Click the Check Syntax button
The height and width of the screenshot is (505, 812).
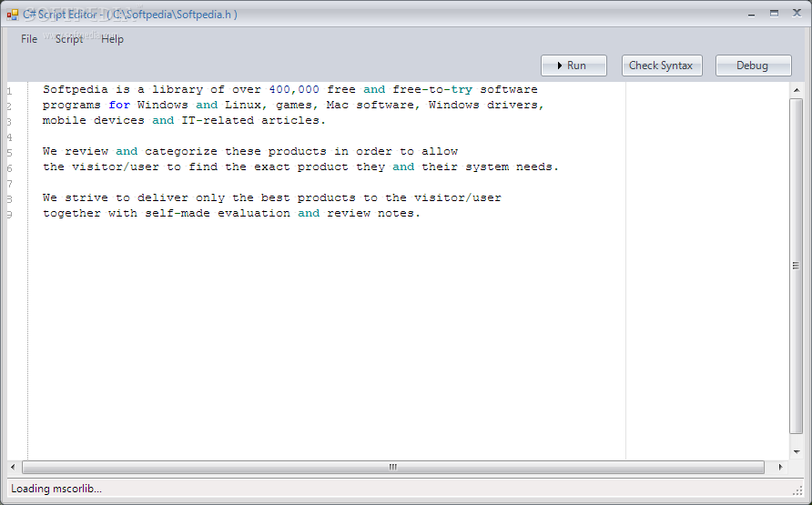pos(662,66)
